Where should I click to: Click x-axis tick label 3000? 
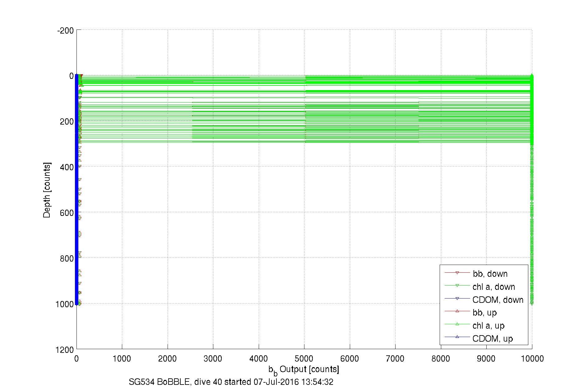click(213, 358)
